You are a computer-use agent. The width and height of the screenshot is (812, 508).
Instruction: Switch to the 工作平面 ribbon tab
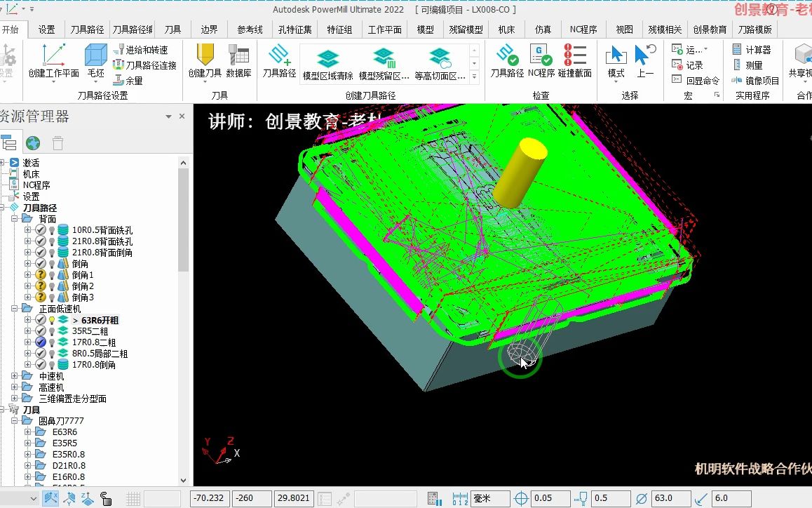(x=385, y=29)
